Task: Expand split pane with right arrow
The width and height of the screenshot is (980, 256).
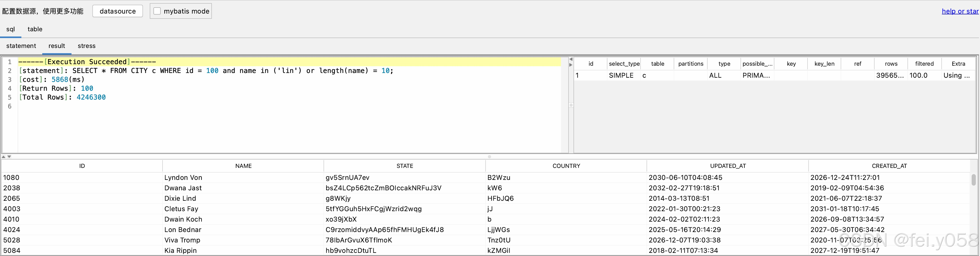Action: point(571,65)
